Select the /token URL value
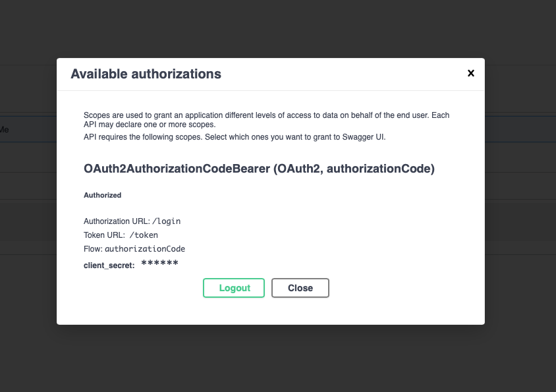Viewport: 556px width, 392px height. (x=144, y=235)
